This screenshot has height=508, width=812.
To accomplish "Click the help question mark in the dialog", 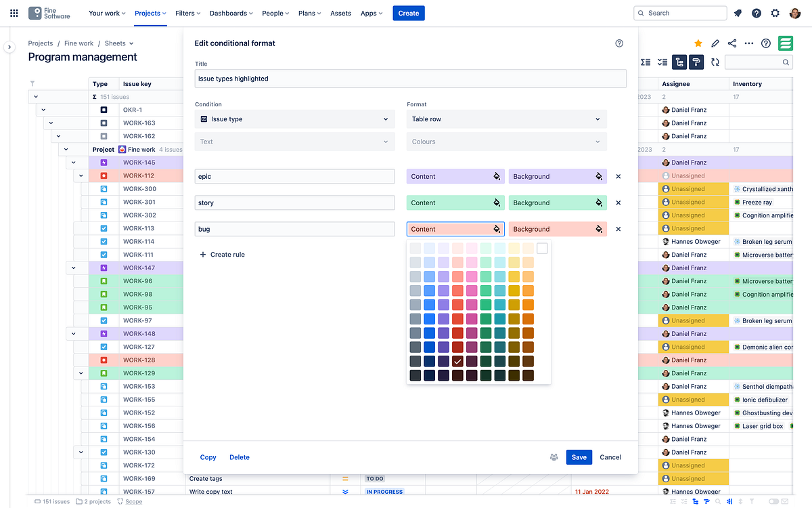I will 619,43.
